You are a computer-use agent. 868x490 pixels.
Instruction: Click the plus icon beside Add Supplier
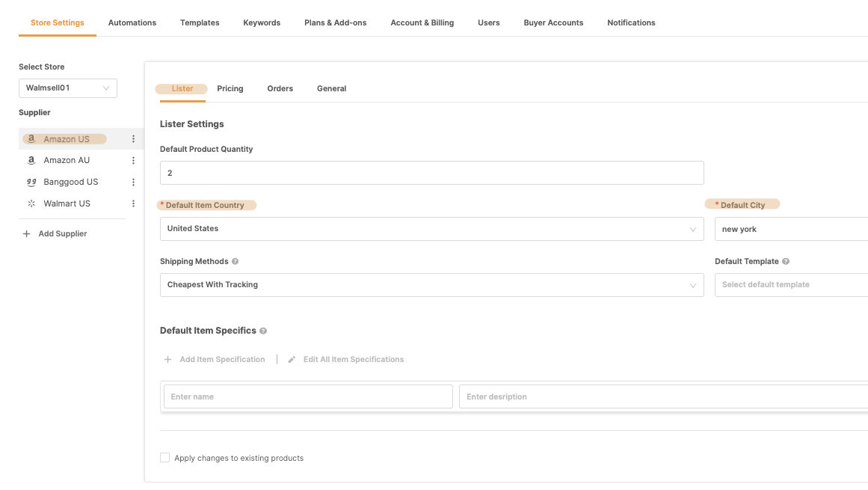27,233
